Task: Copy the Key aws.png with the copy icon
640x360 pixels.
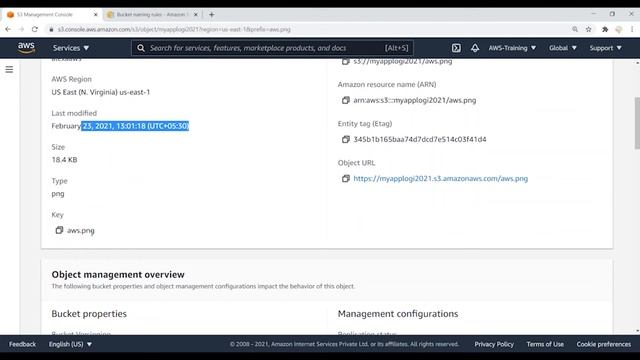Action: (59, 230)
